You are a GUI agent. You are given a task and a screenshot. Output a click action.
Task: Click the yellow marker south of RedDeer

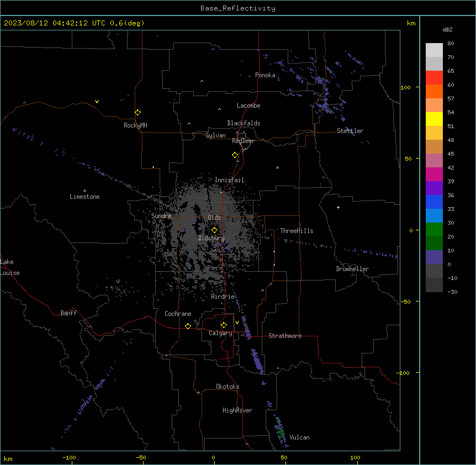(x=235, y=155)
